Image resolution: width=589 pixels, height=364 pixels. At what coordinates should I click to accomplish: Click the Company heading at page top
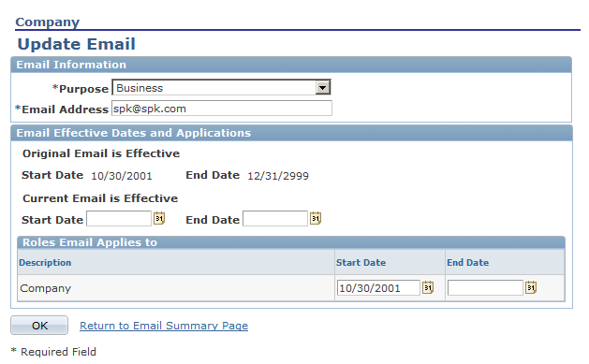pos(48,22)
